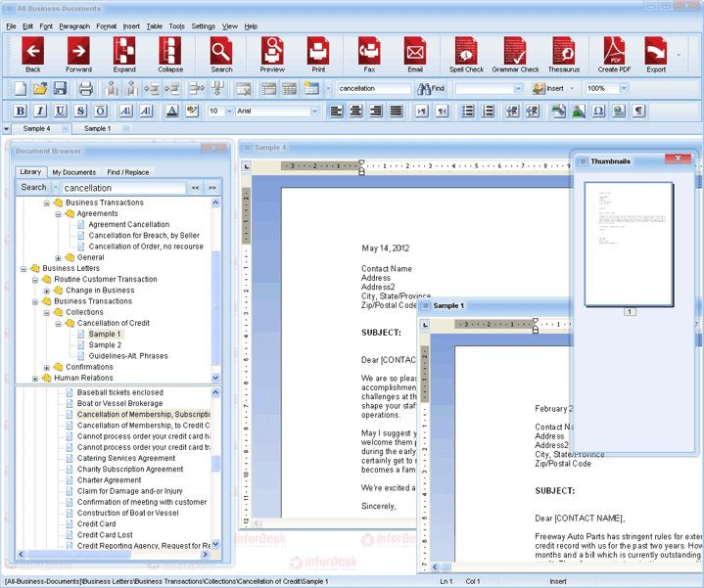Viewport: 704px width, 588px height.
Task: Expand the General folder in tree
Action: (x=58, y=258)
